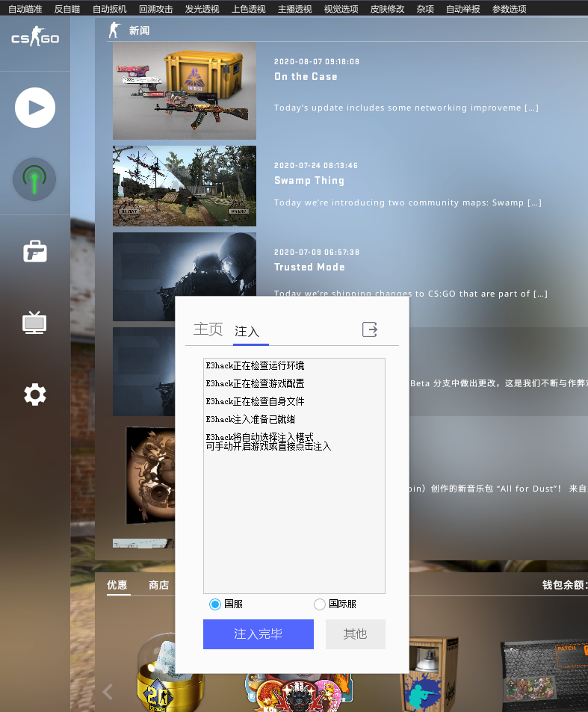Switch to the 主页 tab
Image resolution: width=588 pixels, height=712 pixels.
[208, 329]
